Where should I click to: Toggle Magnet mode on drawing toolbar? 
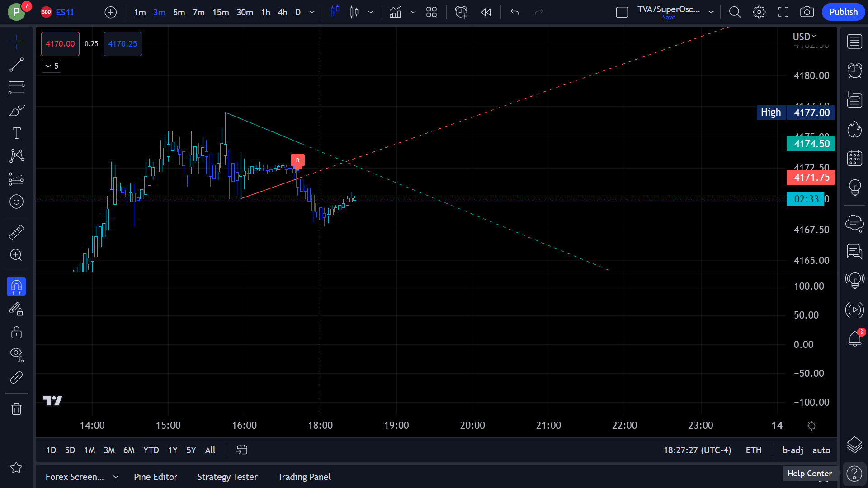point(16,286)
